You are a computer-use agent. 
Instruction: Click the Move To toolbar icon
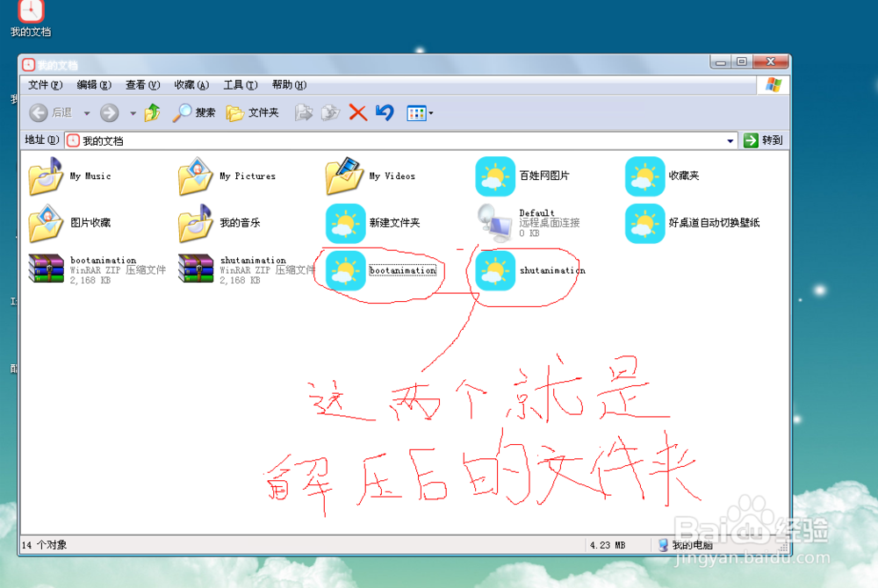click(303, 112)
